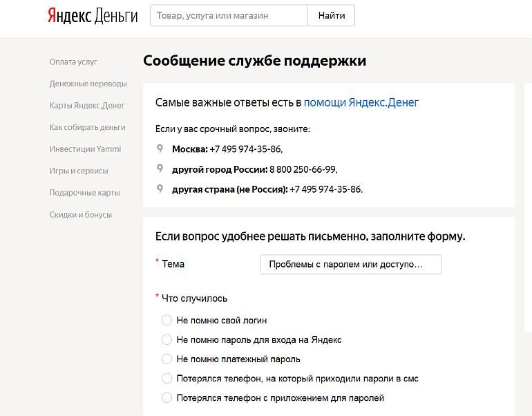Open 'Скидки и бонусы' sidebar item
Viewport: 532px width, 416px height.
80,214
